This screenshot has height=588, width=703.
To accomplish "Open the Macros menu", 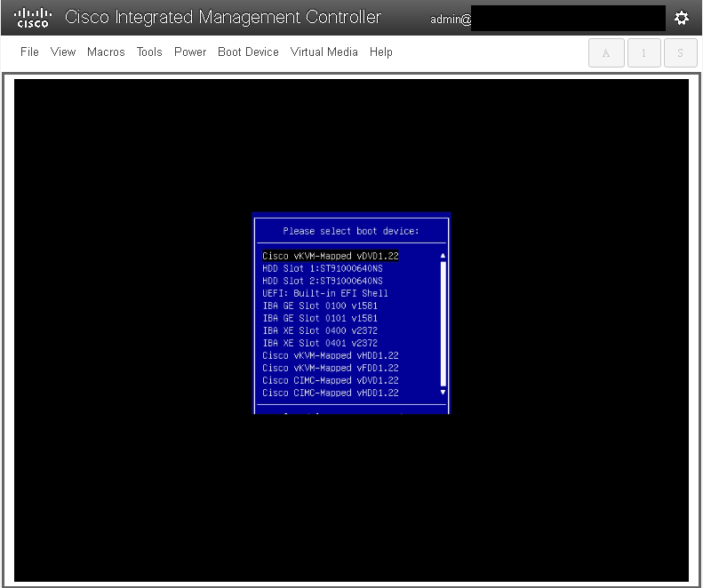I will click(106, 52).
